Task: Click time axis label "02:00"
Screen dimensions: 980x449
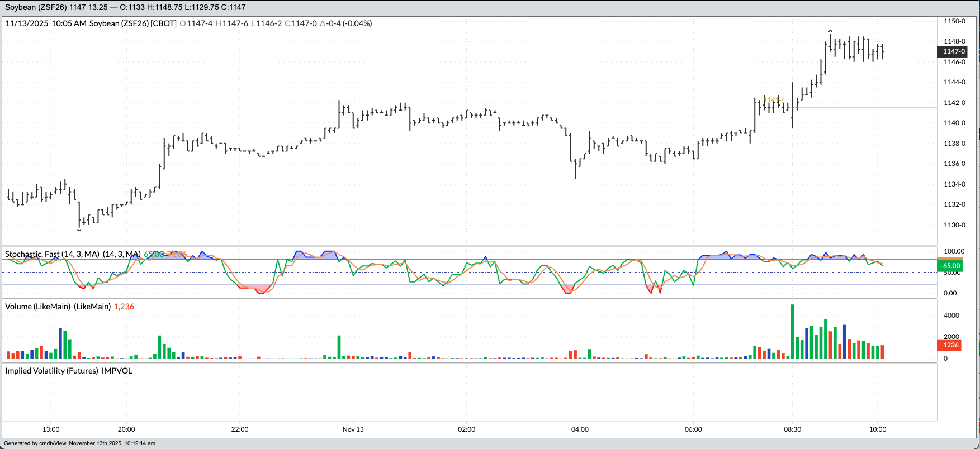Action: (467, 429)
